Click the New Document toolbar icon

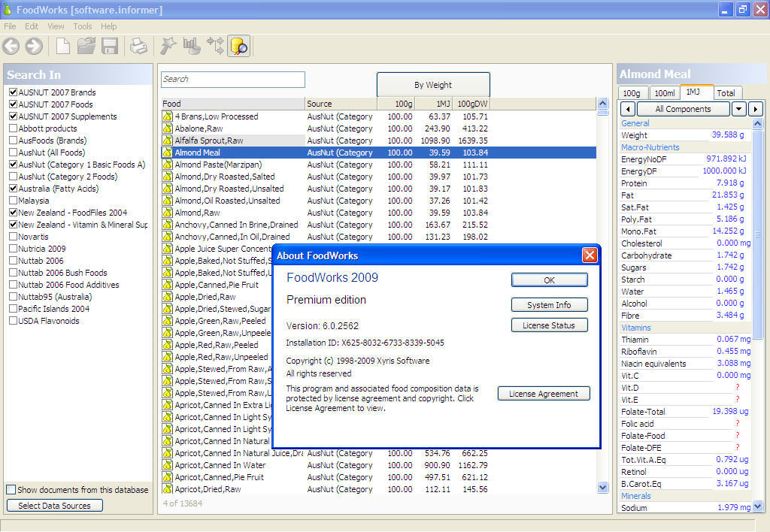click(x=63, y=46)
